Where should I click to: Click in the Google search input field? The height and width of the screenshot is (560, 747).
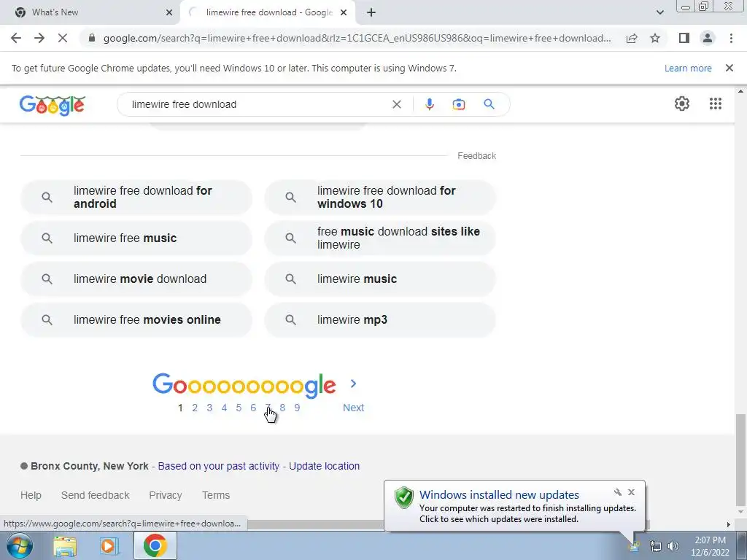[258, 104]
